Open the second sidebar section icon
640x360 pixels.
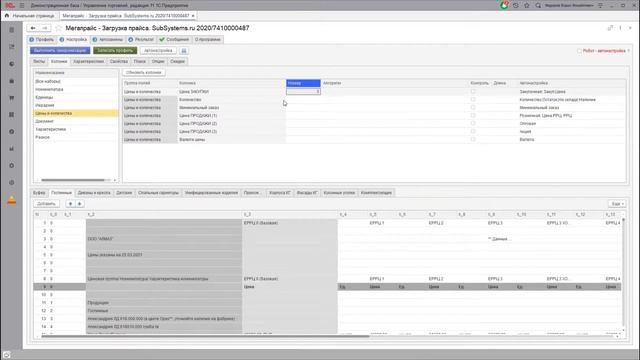12,47
